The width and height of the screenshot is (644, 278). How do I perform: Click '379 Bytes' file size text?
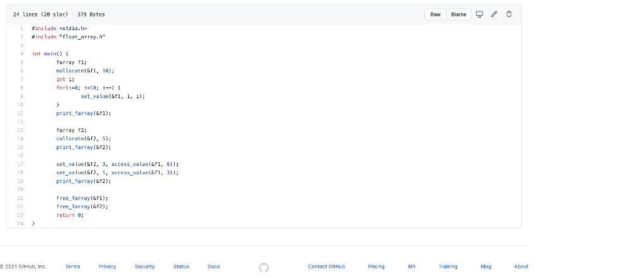(91, 14)
